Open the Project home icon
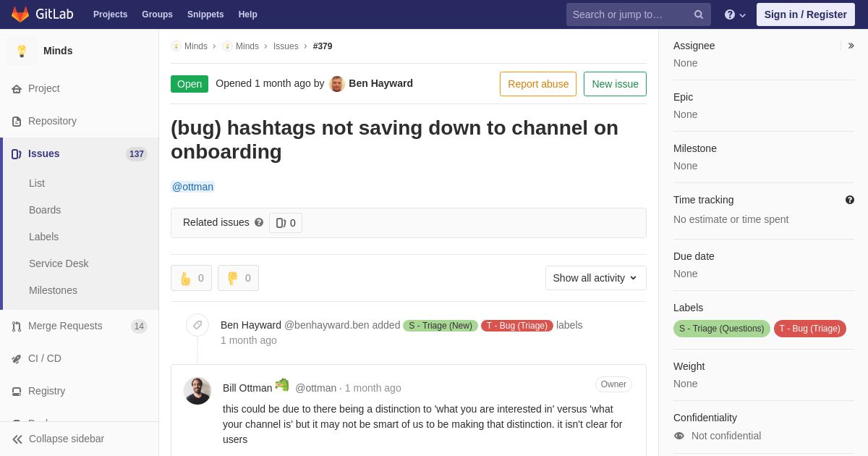The width and height of the screenshot is (868, 456). pyautogui.click(x=17, y=88)
